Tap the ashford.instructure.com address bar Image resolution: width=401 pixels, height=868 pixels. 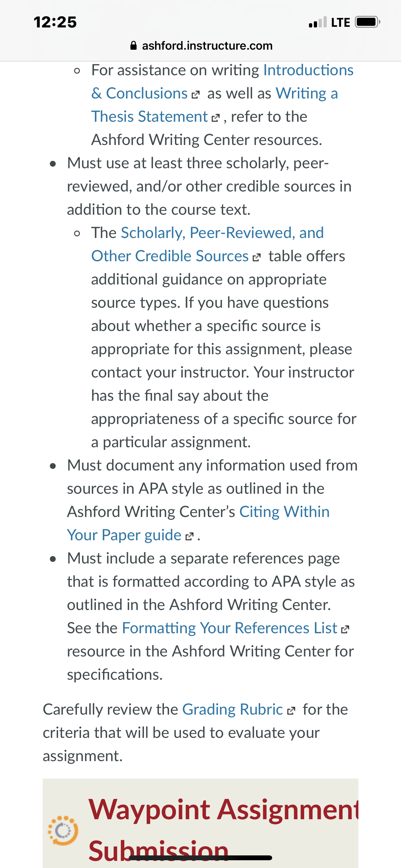tap(201, 46)
